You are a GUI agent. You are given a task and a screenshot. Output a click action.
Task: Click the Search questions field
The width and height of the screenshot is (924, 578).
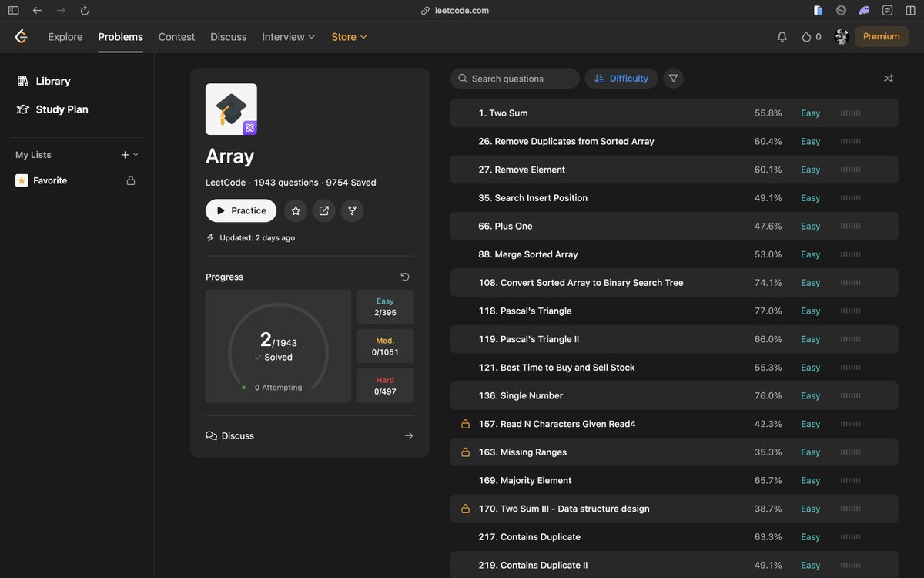(515, 79)
